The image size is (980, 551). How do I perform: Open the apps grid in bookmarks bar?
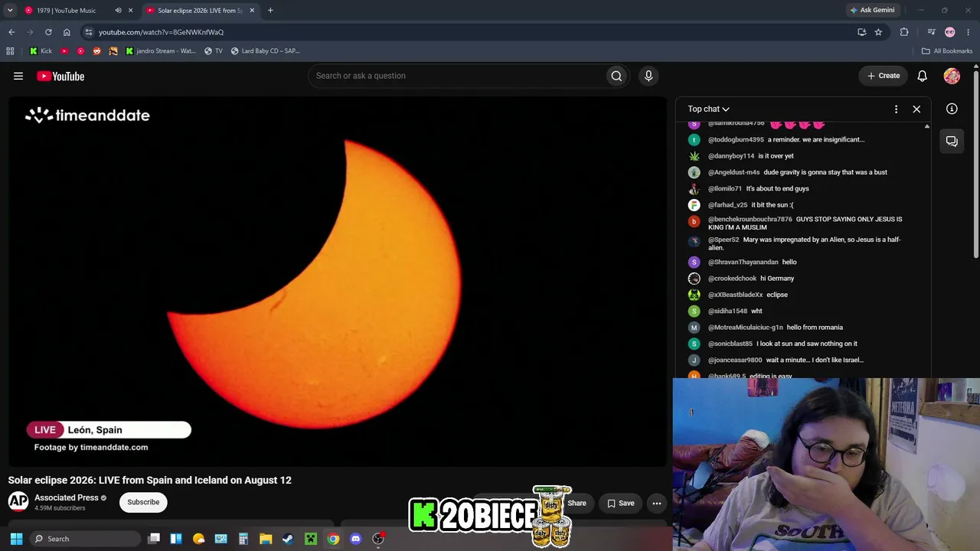tap(10, 51)
